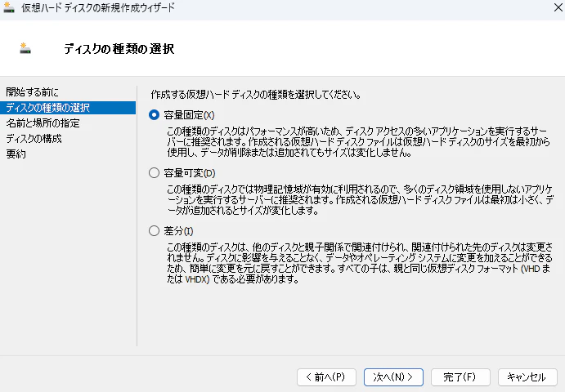This screenshot has height=392, width=565.
Task: Click the differencing disk description paragraph
Action: (x=359, y=263)
